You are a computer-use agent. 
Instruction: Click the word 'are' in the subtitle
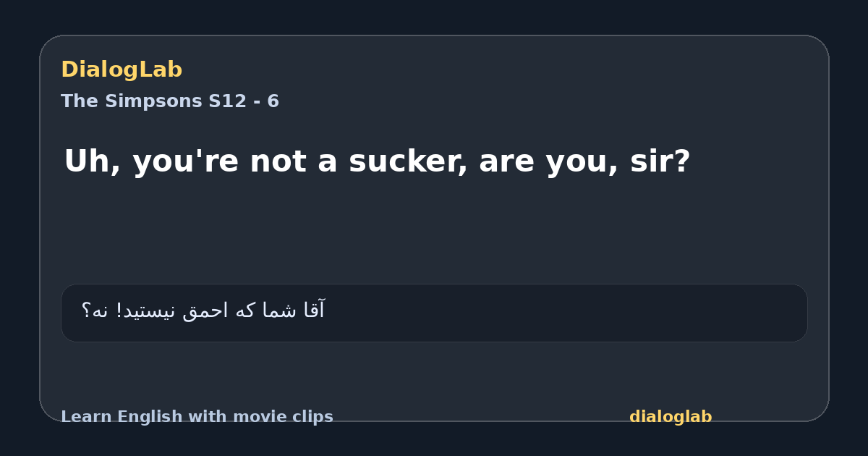504,163
